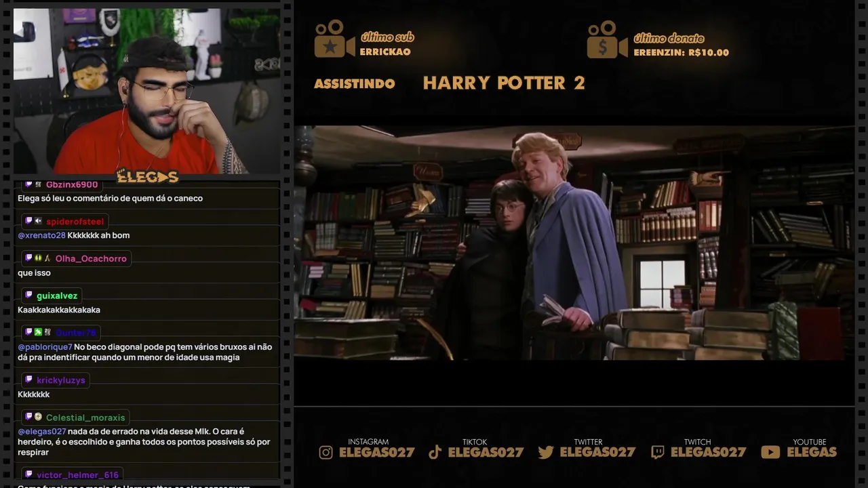Screen dimensions: 868x488
Task: Click the dollar camera icon beside último donate
Action: pyautogui.click(x=608, y=39)
